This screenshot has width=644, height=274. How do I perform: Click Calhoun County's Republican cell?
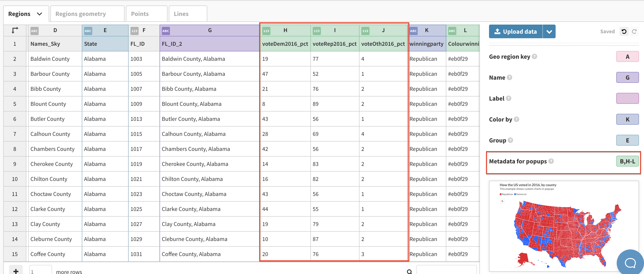click(427, 134)
